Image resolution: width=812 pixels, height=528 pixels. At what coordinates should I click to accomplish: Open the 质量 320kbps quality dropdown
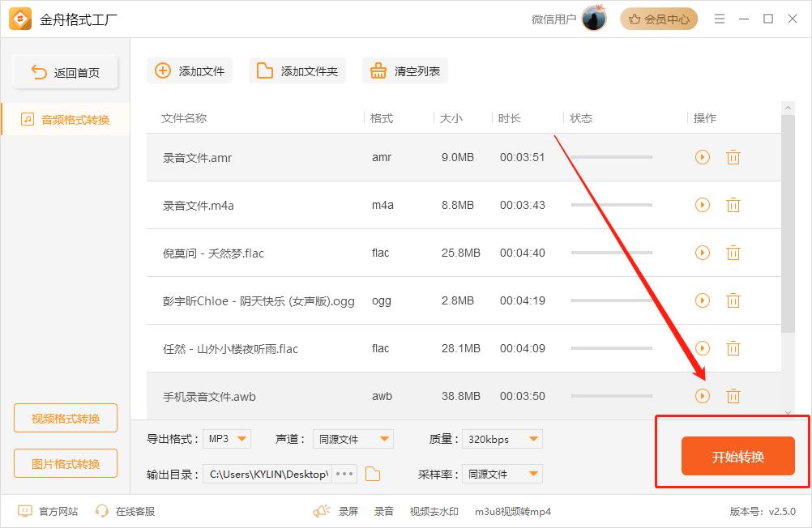click(502, 438)
